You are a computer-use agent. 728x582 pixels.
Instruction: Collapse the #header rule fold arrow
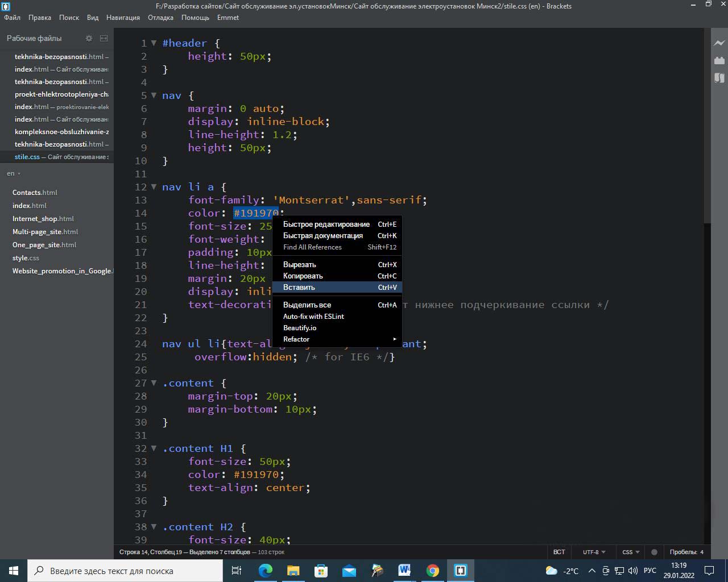point(154,43)
